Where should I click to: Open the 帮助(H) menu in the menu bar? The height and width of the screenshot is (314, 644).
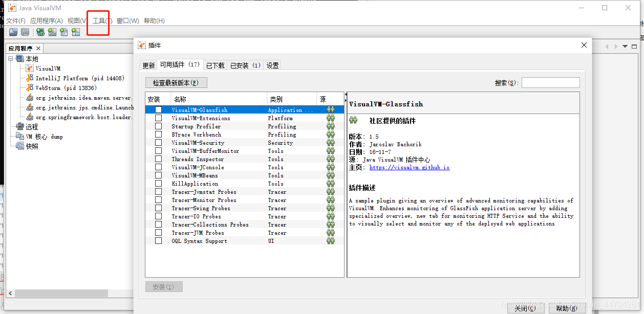pos(154,21)
